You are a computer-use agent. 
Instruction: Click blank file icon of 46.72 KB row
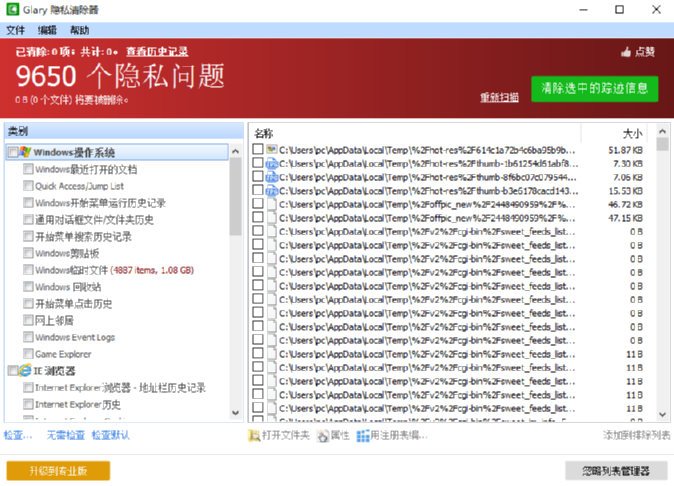pyautogui.click(x=272, y=204)
